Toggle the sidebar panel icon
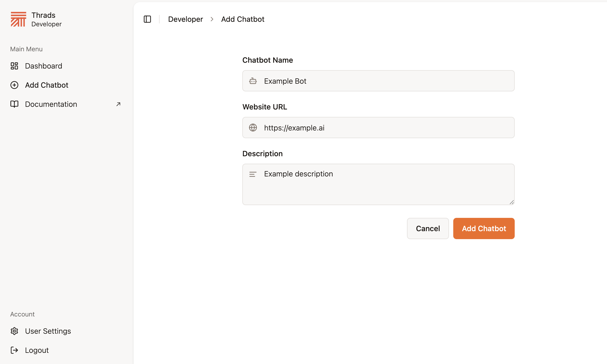The height and width of the screenshot is (364, 607). click(x=147, y=19)
